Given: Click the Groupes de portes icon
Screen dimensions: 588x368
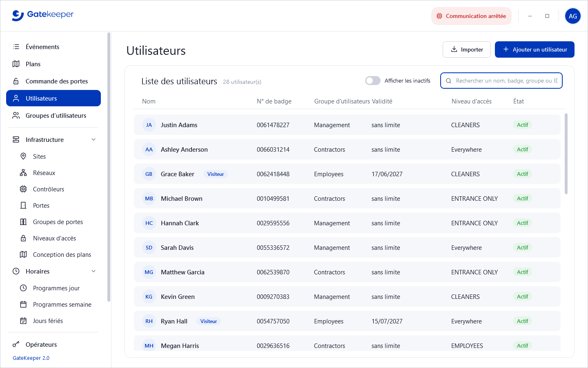Looking at the screenshot, I should pyautogui.click(x=23, y=222).
